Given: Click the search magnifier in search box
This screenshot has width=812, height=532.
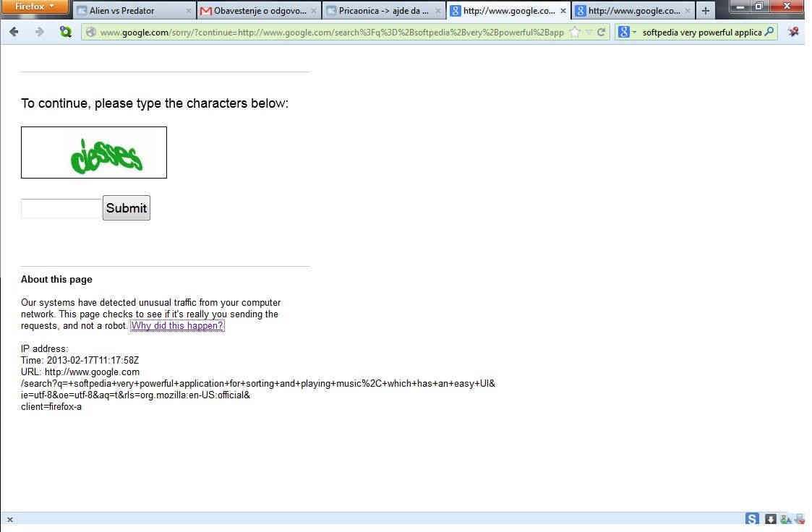Looking at the screenshot, I should (769, 32).
